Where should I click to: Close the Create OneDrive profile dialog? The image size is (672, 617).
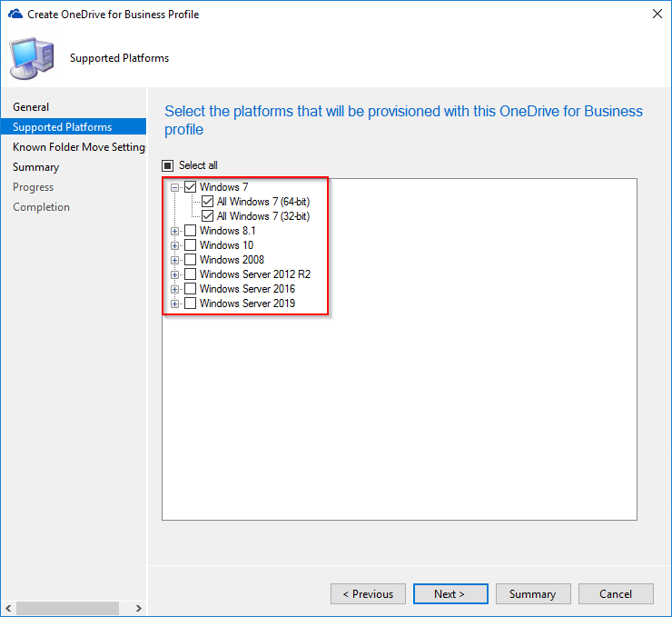pos(657,15)
